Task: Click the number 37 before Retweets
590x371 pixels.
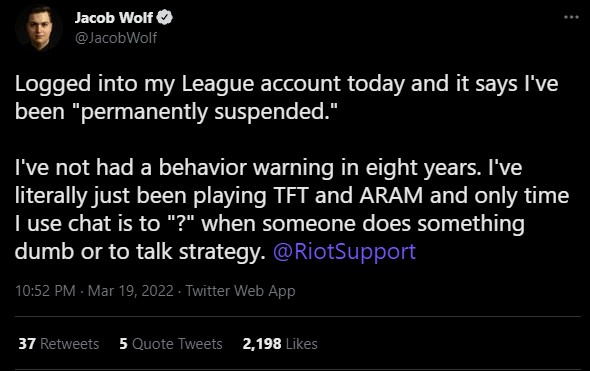Action: (x=27, y=344)
